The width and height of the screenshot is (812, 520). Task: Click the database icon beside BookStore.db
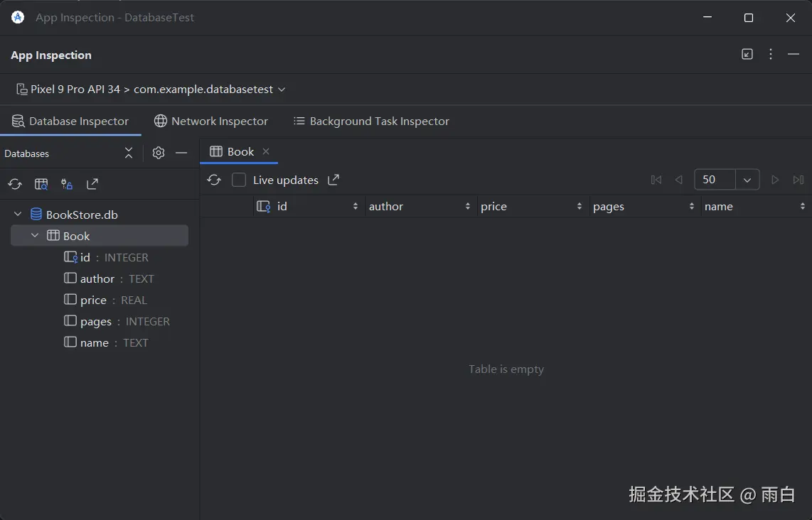[x=36, y=215]
